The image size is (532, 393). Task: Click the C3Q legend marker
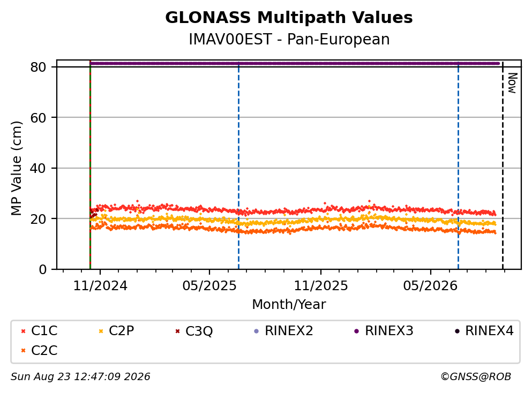[x=177, y=331]
